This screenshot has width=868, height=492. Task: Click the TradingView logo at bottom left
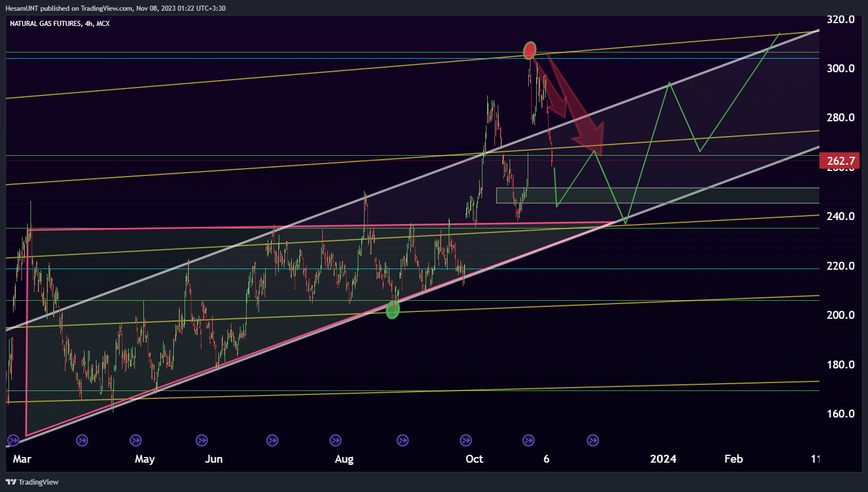(x=32, y=482)
